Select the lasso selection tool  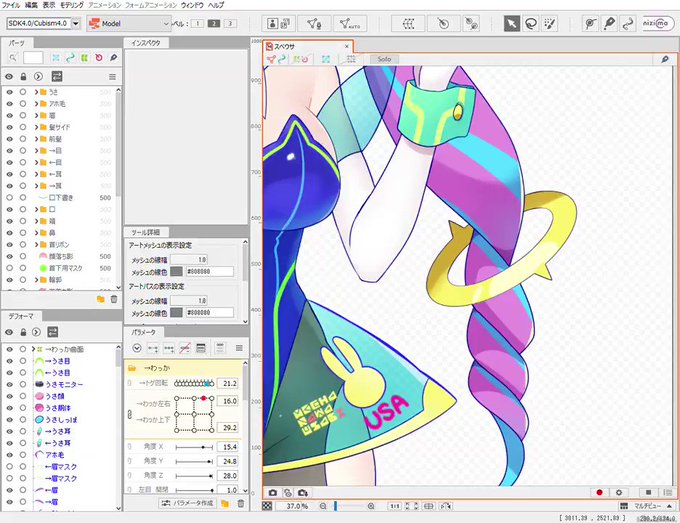(x=531, y=23)
